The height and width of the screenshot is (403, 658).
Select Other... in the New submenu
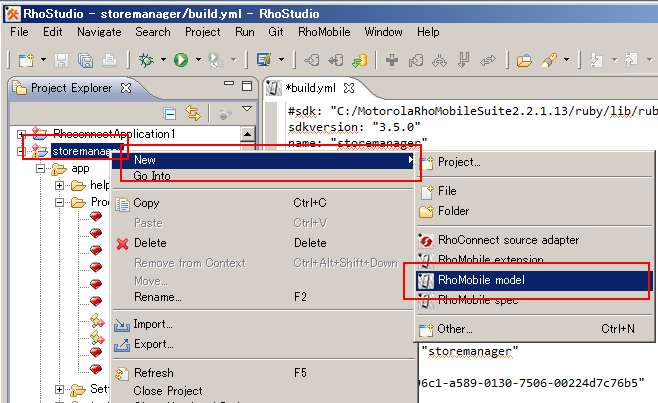tap(535, 329)
